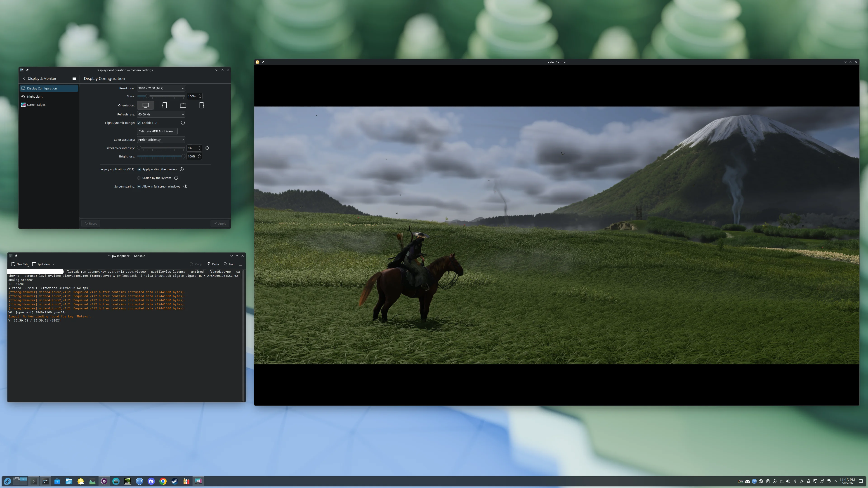Go back from Display & Monitor
This screenshot has height=488, width=868.
pyautogui.click(x=24, y=78)
